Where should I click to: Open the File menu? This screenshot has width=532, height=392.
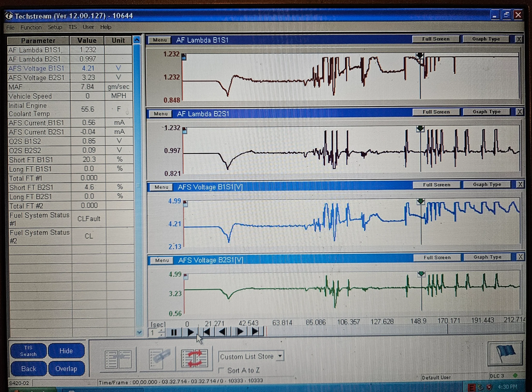10,27
